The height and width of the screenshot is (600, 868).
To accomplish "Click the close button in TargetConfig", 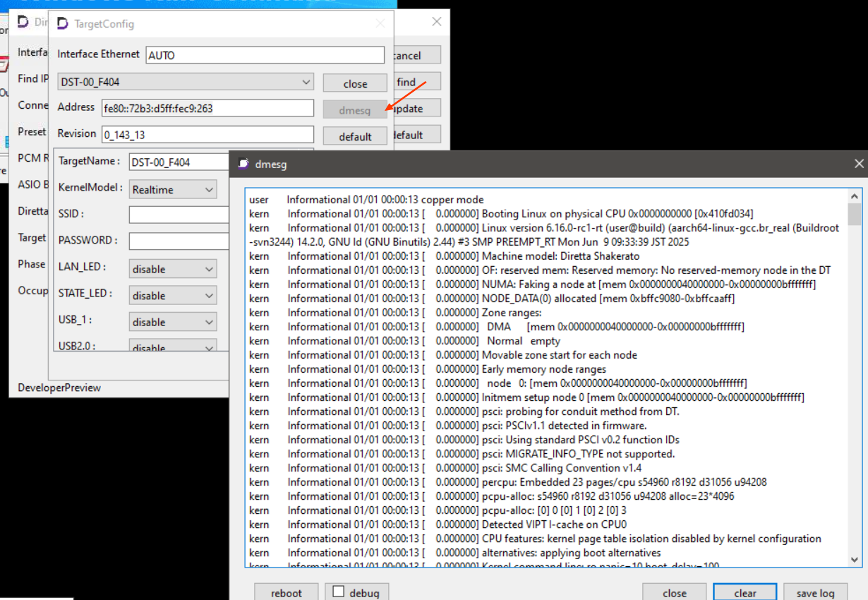I will 355,83.
